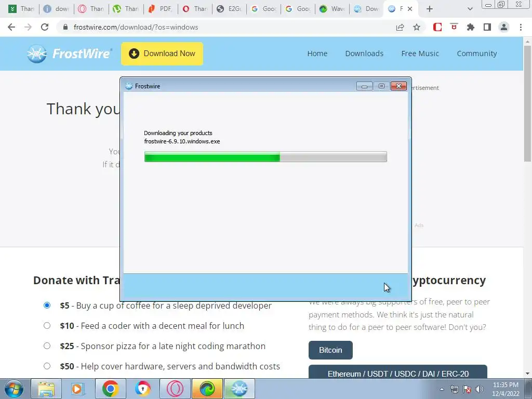Click the Frostwire installer title icon
Viewport: 532px width, 399px height.
[x=129, y=86]
